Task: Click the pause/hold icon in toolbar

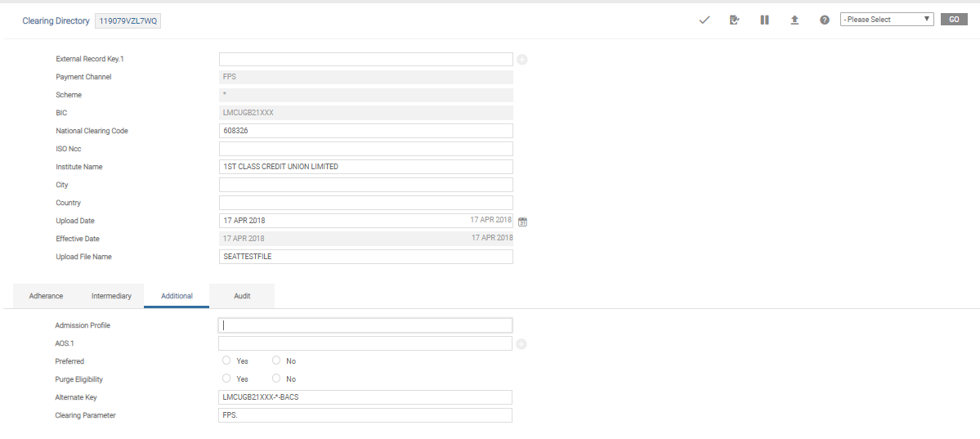Action: tap(764, 20)
